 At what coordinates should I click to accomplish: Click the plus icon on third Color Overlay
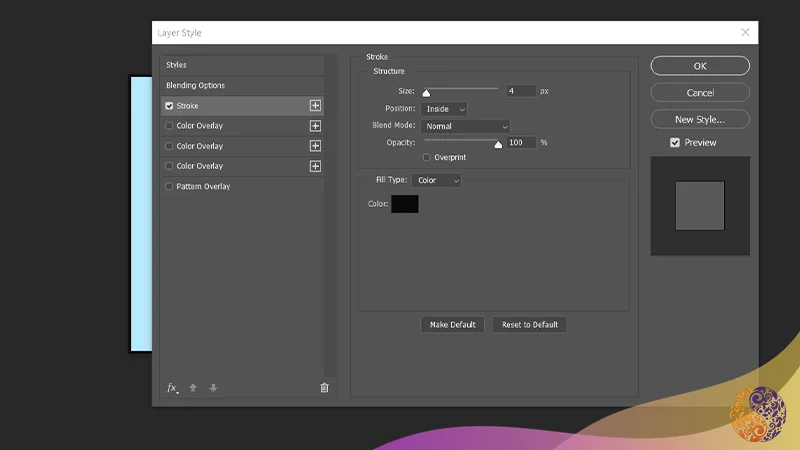(315, 166)
